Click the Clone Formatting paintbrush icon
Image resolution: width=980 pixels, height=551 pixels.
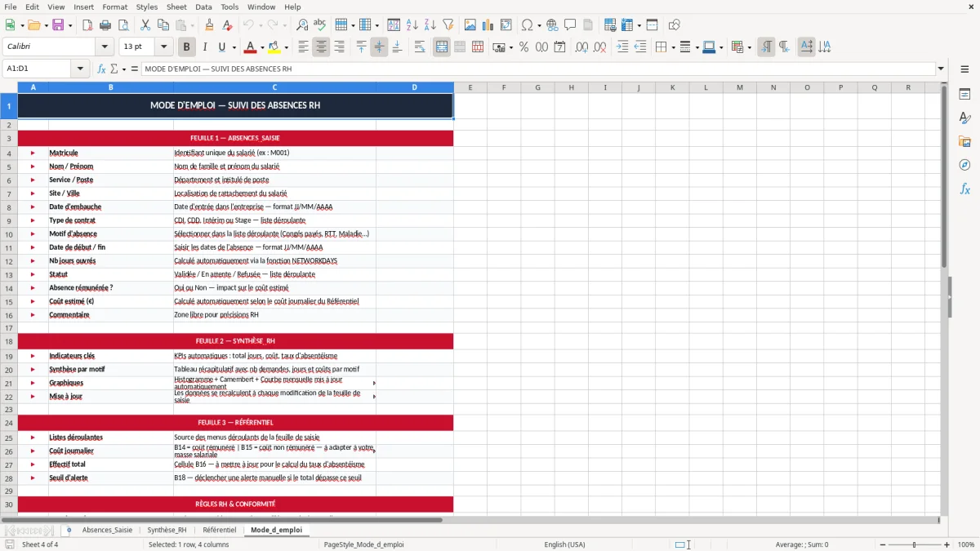209,25
